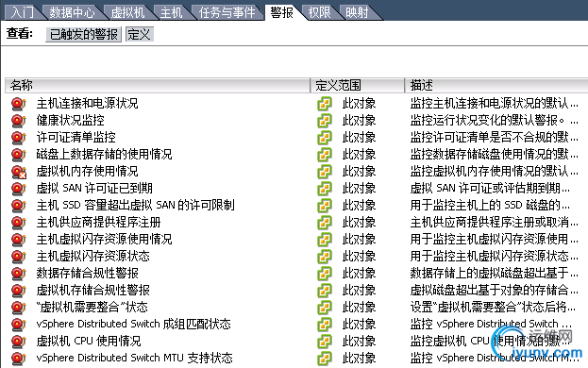
Task: Click alarm icon for 虚拟机存储合规性警报
Action: [x=18, y=291]
